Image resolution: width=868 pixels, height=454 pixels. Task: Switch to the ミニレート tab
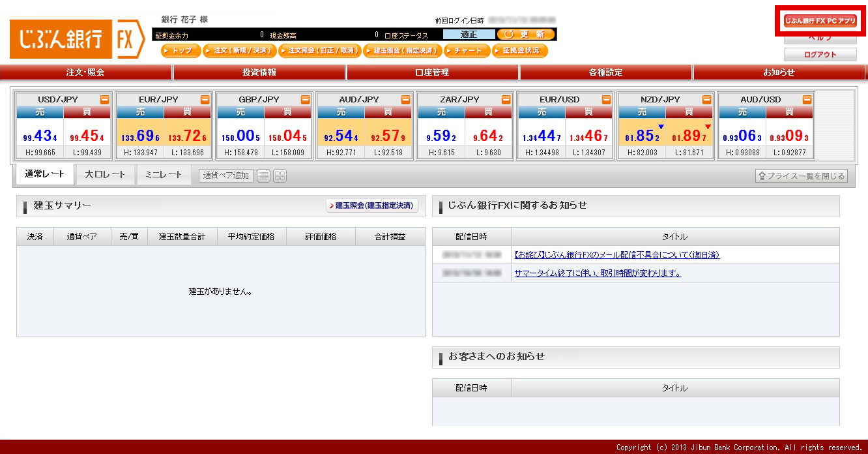pyautogui.click(x=164, y=175)
